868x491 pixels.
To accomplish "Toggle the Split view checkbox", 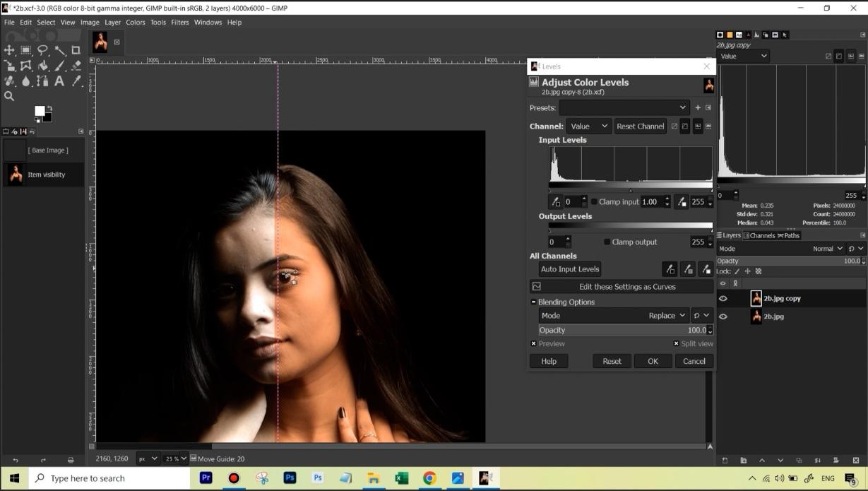I will click(676, 344).
